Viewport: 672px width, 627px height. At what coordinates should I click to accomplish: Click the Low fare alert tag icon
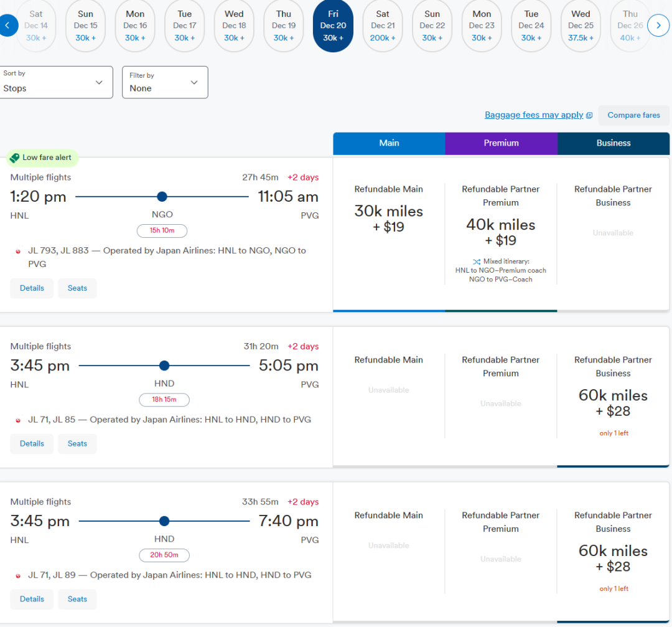15,158
